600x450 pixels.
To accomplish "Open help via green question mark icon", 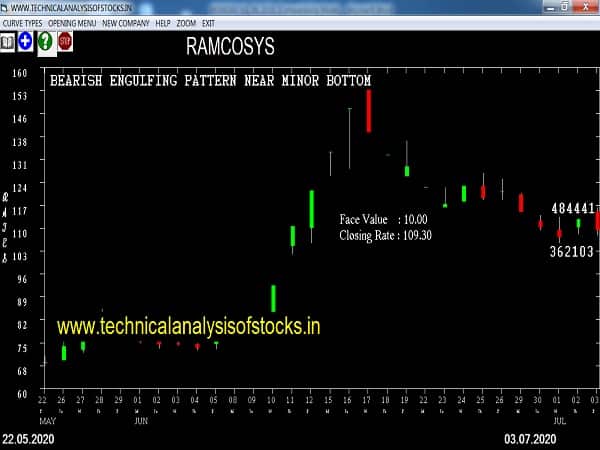I will point(45,42).
